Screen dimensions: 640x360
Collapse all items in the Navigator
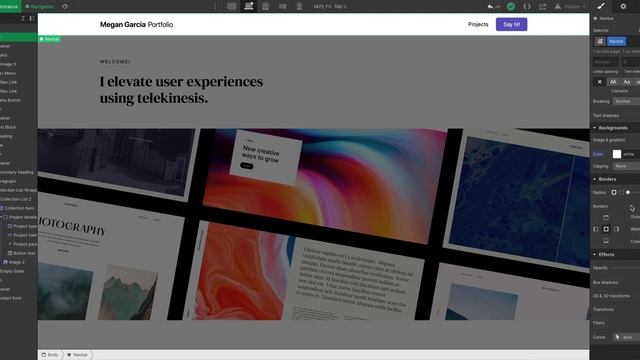click(23, 18)
